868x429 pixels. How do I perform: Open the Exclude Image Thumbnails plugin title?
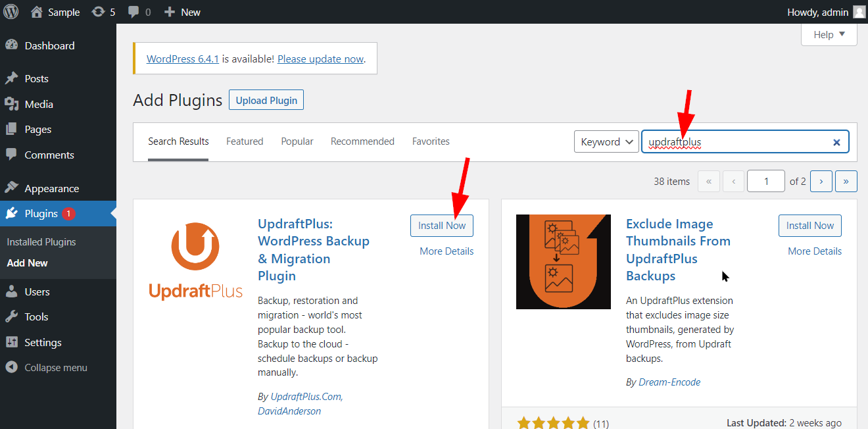(x=678, y=250)
